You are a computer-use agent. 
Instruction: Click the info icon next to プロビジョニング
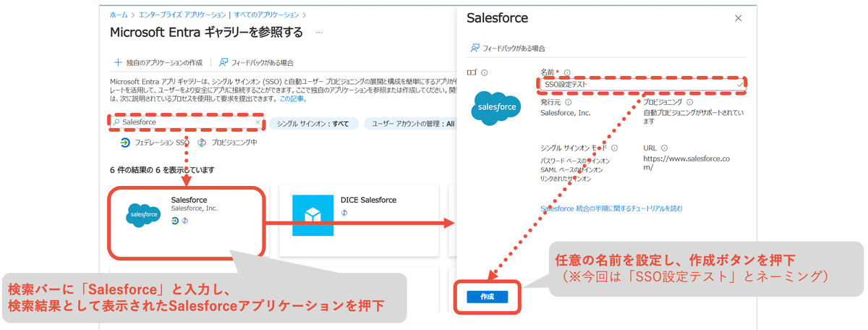tap(690, 103)
